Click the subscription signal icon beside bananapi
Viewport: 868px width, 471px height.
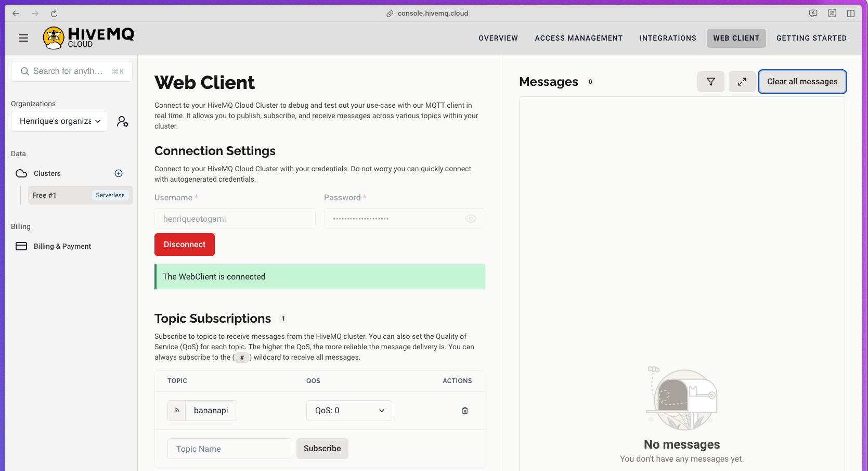click(177, 411)
